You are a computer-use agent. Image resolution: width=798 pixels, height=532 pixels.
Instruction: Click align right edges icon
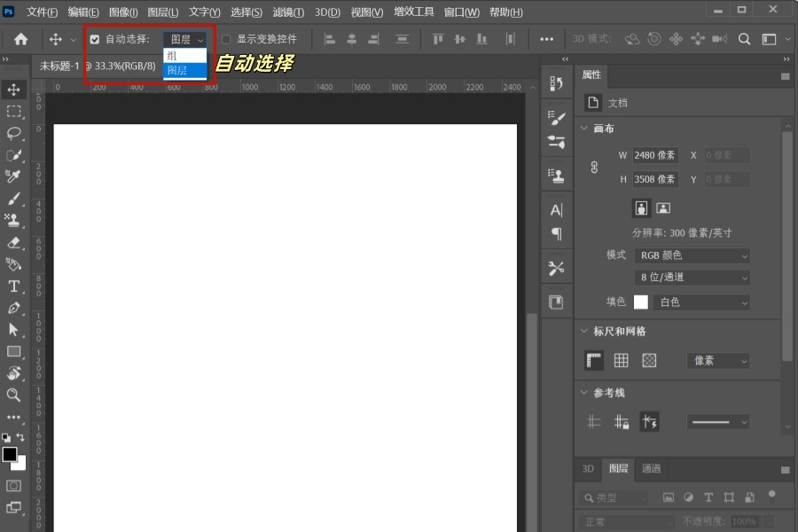[x=373, y=39]
